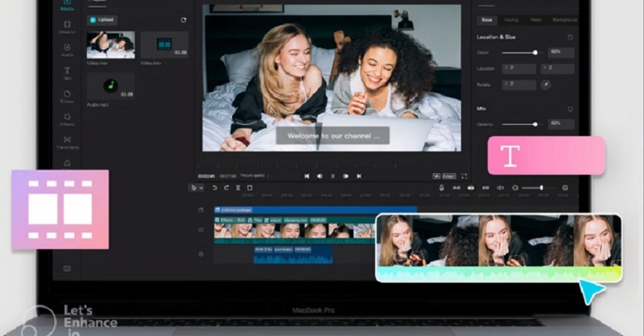Switch to the Keying tab
Screen dimensions: 644x336
tap(511, 19)
